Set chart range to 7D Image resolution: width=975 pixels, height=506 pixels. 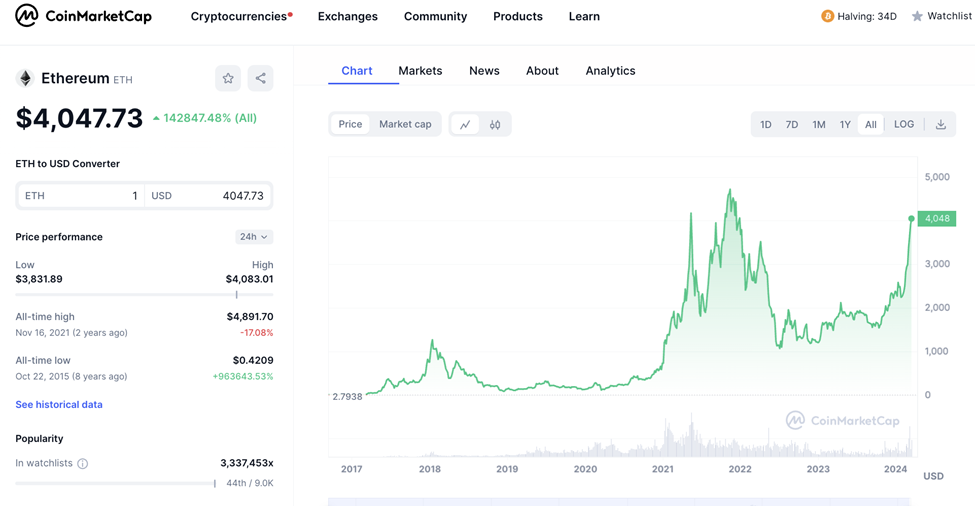792,124
